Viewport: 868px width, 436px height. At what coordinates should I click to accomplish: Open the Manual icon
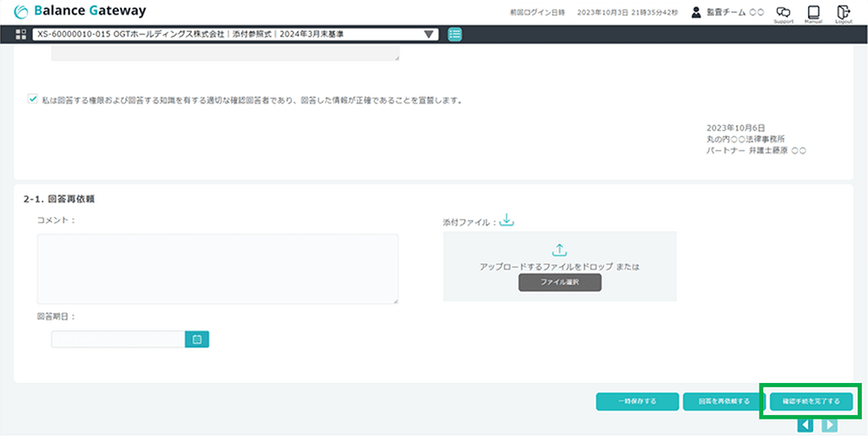pyautogui.click(x=813, y=12)
